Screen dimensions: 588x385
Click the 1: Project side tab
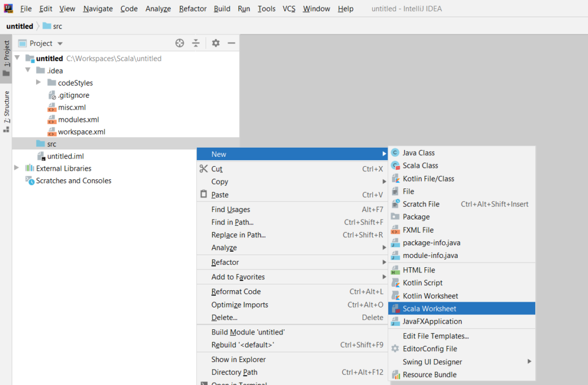click(x=6, y=58)
